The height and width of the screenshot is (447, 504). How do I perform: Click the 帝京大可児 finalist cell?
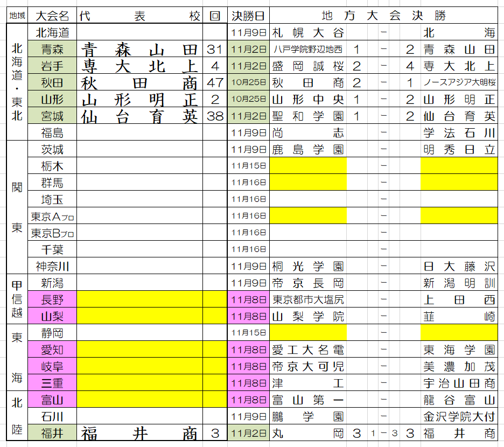[308, 366]
